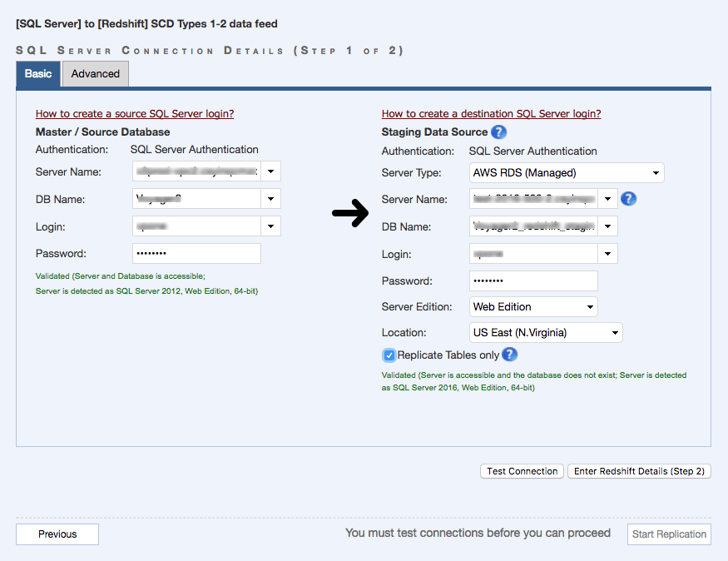Click help icon next to Replicate Tables only
The height and width of the screenshot is (561, 728).
(509, 355)
